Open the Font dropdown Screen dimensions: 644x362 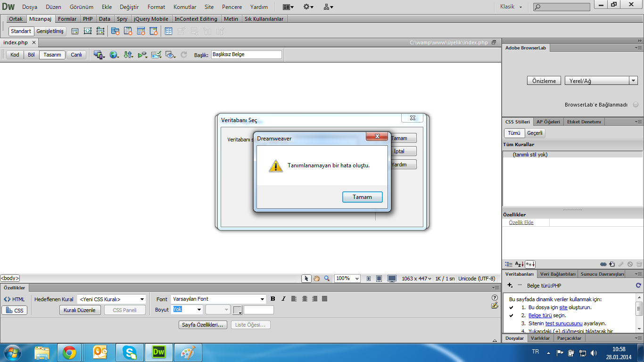pos(219,299)
